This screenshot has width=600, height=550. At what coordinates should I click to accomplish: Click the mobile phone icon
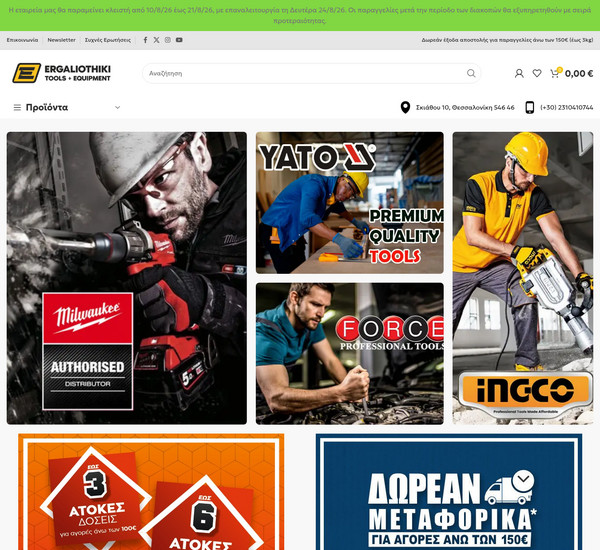[x=530, y=108]
